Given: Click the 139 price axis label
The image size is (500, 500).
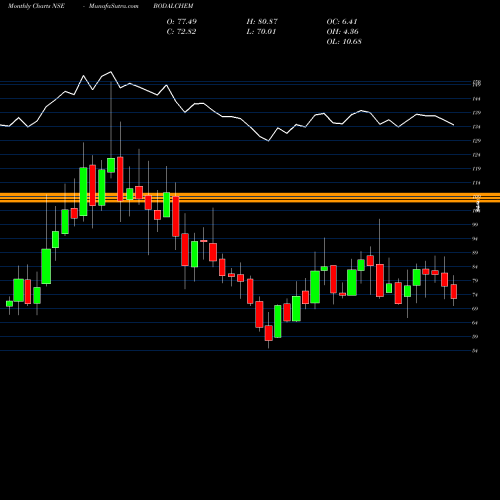Looking at the screenshot, I should [476, 113].
